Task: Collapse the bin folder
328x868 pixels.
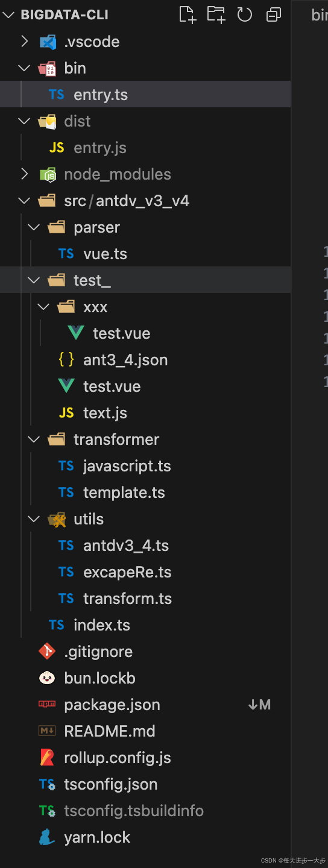Action: click(x=24, y=68)
